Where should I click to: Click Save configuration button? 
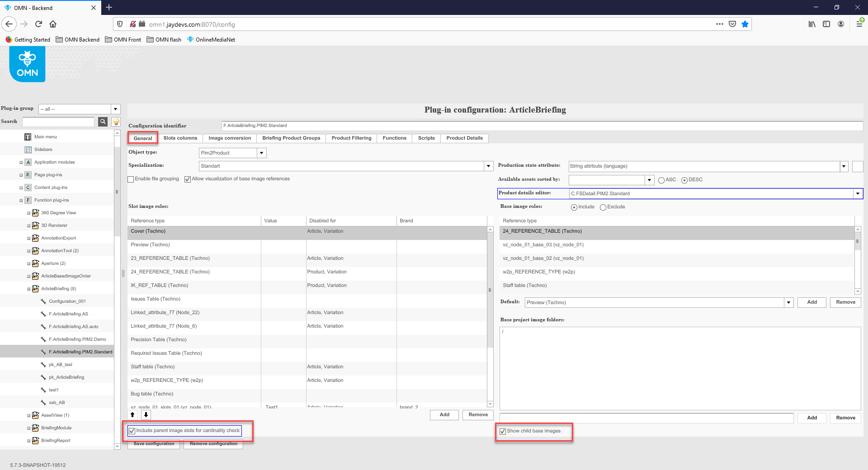pyautogui.click(x=154, y=444)
